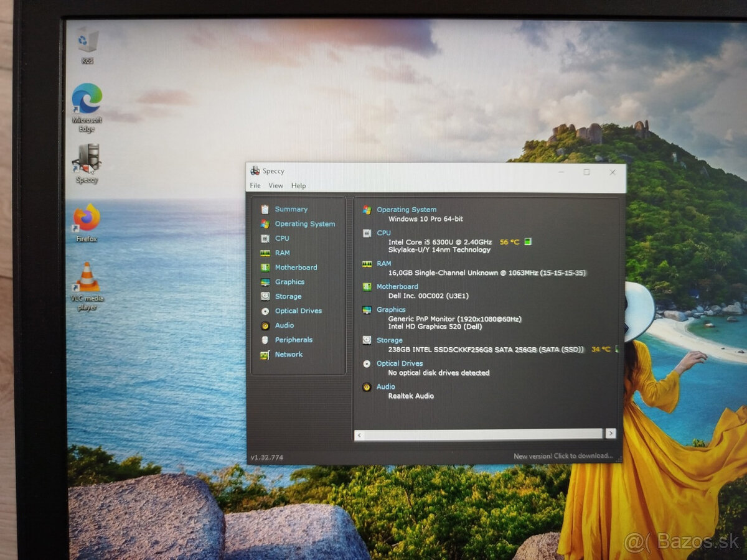Select the Motherboard sidebar icon
747x560 pixels.
tap(265, 268)
